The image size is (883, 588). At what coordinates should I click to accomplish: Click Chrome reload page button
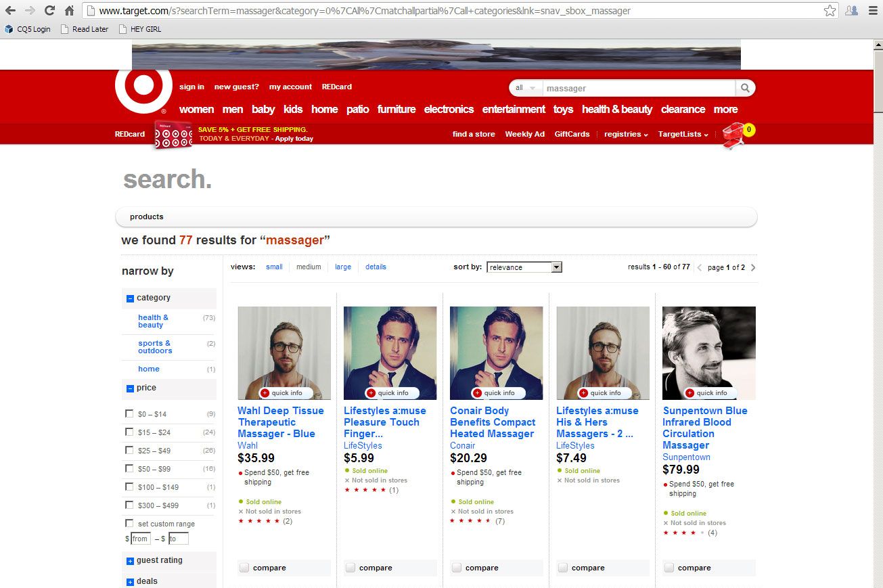click(x=49, y=10)
